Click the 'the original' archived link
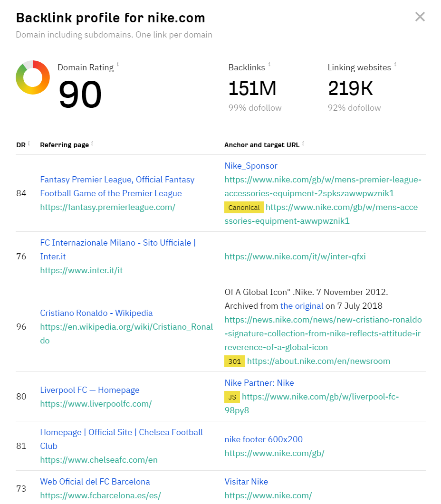The width and height of the screenshot is (441, 504). click(x=302, y=306)
